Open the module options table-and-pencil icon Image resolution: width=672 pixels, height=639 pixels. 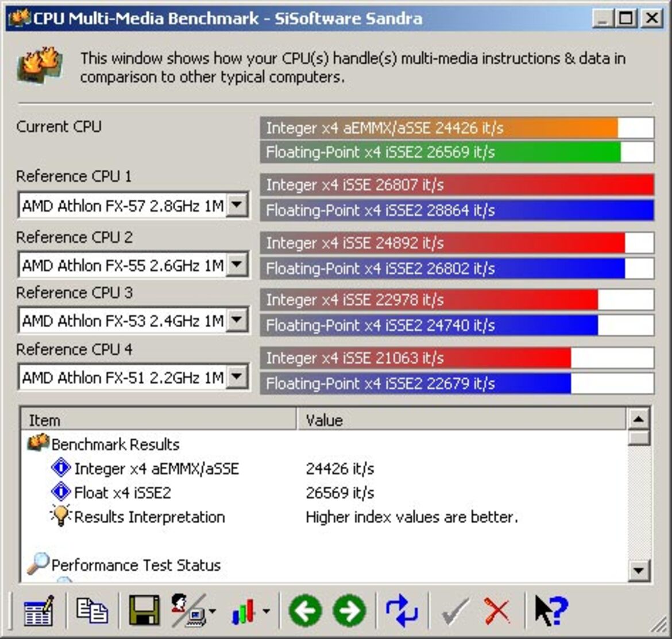pos(39,611)
